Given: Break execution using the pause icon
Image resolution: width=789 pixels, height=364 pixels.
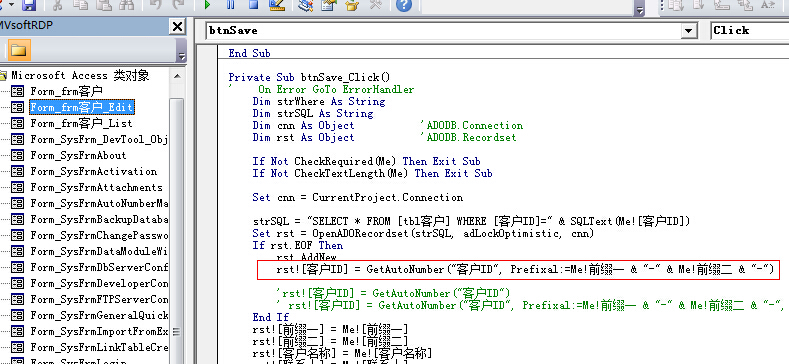Looking at the screenshot, I should tap(230, 6).
